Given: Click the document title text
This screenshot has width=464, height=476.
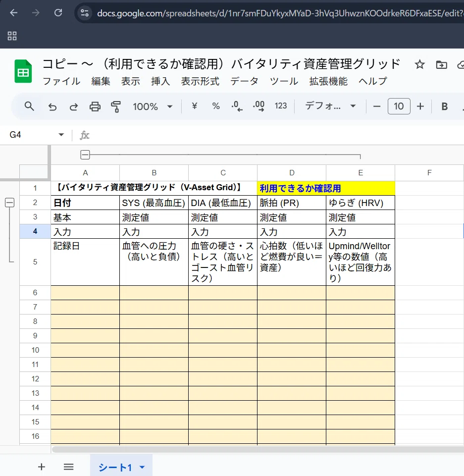Looking at the screenshot, I should tap(221, 64).
